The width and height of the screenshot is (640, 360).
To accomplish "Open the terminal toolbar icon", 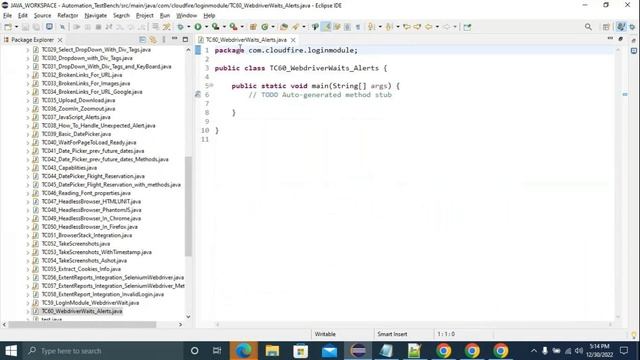I will [x=49, y=27].
